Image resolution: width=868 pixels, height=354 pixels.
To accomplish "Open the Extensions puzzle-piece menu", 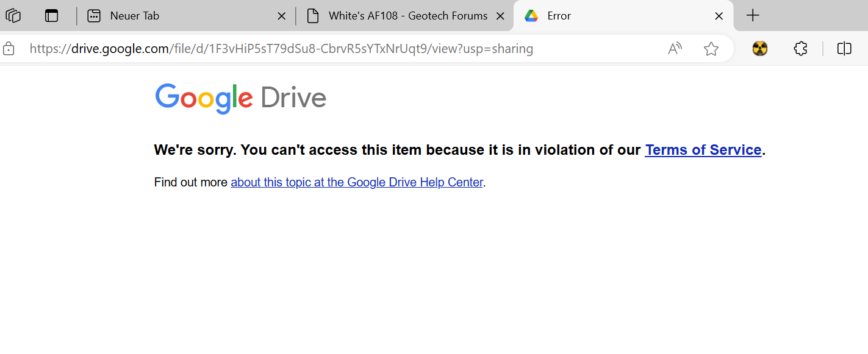I will coord(801,49).
